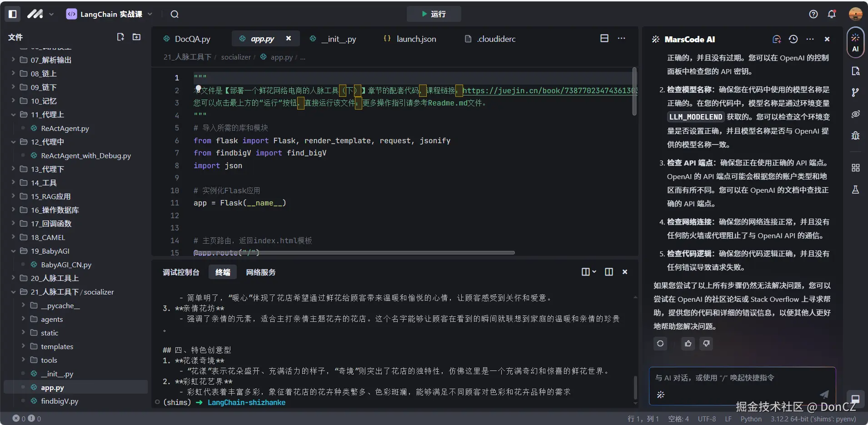Open the source control sidebar icon

pyautogui.click(x=855, y=93)
